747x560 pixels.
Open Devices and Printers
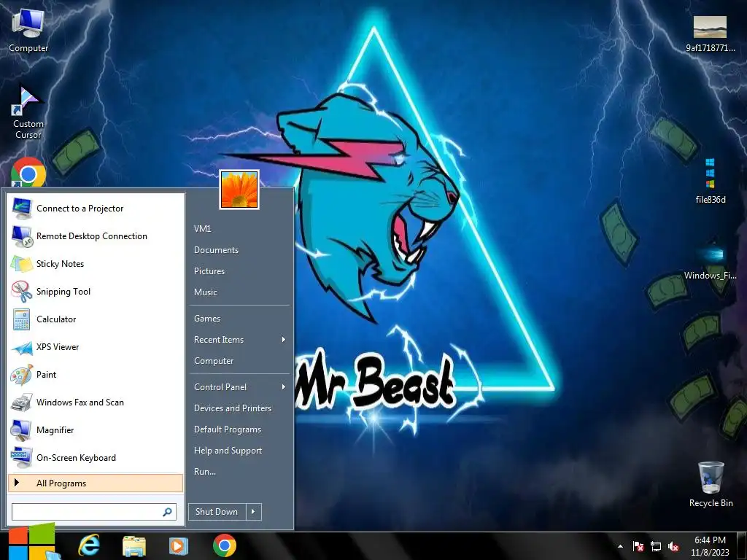click(x=233, y=408)
